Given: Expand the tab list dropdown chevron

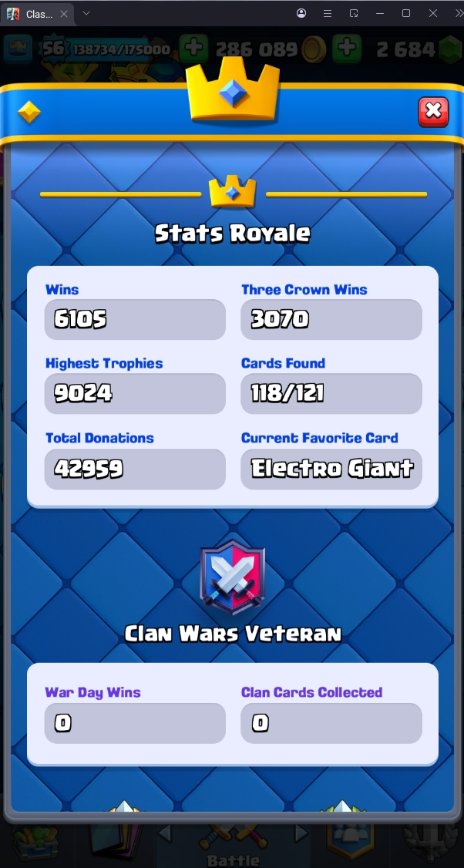Looking at the screenshot, I should [86, 13].
